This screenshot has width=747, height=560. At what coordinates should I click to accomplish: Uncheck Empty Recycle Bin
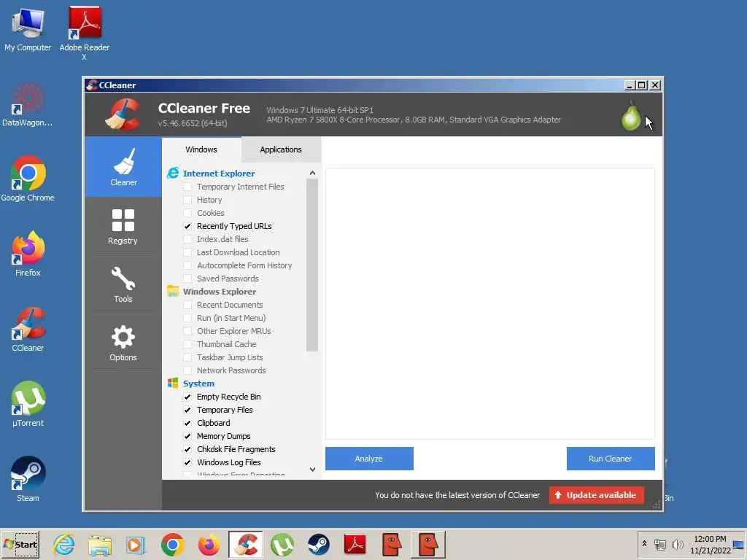(x=187, y=397)
